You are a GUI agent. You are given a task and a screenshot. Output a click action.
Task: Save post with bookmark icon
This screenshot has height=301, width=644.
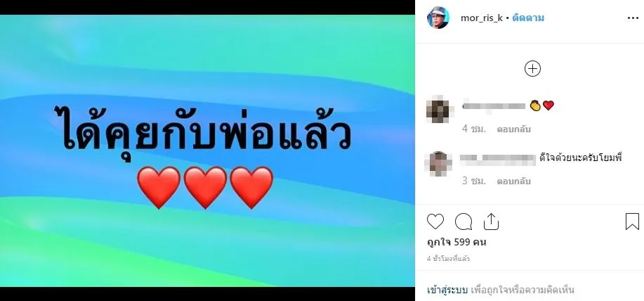click(x=632, y=222)
